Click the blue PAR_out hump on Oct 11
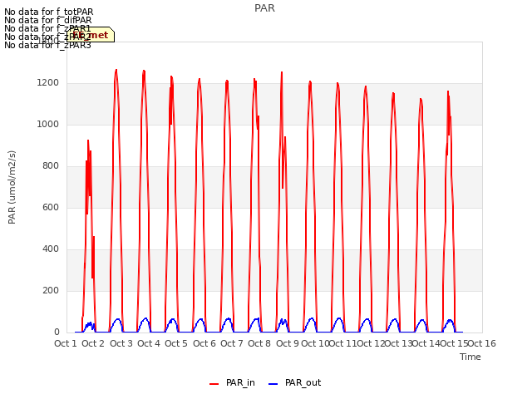Viewport: 532px width, 399px height. point(339,319)
